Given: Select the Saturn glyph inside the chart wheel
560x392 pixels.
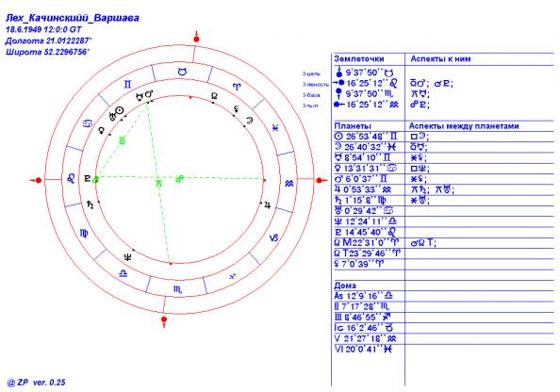Looking at the screenshot, I should pyautogui.click(x=91, y=204).
